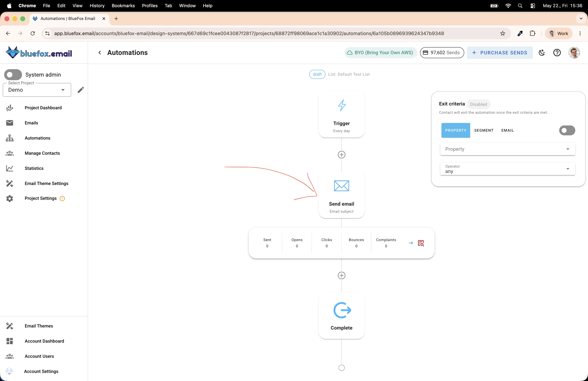
Task: Open the Select Project dropdown
Action: coord(37,90)
